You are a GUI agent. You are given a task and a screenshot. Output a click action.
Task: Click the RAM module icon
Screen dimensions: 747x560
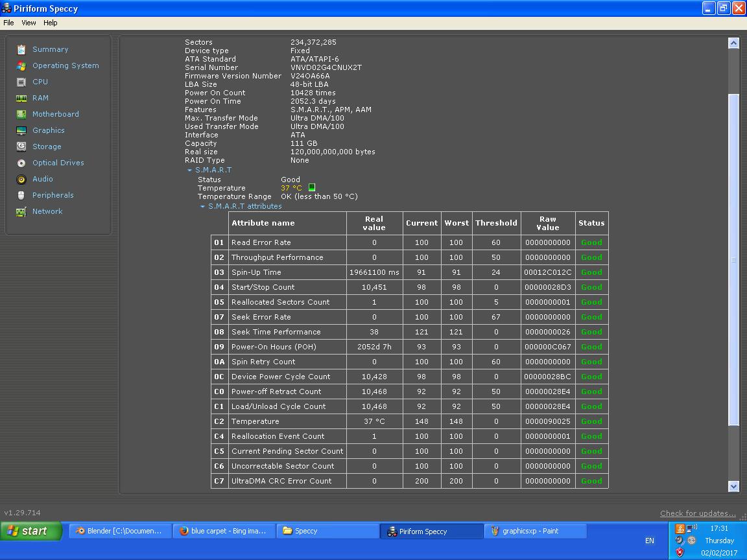click(21, 98)
